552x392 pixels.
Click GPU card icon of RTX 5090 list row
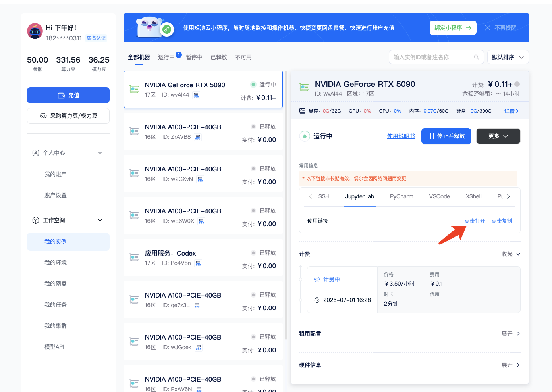click(x=135, y=89)
